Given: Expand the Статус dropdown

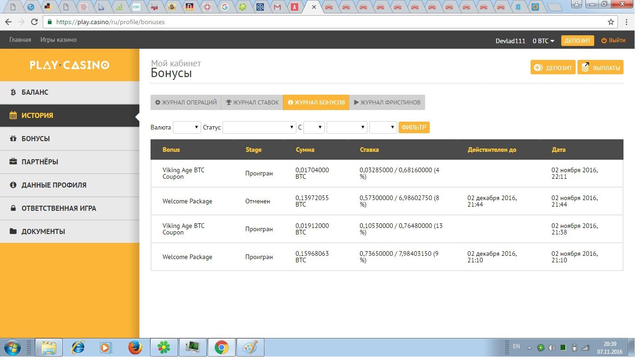Looking at the screenshot, I should (x=259, y=127).
